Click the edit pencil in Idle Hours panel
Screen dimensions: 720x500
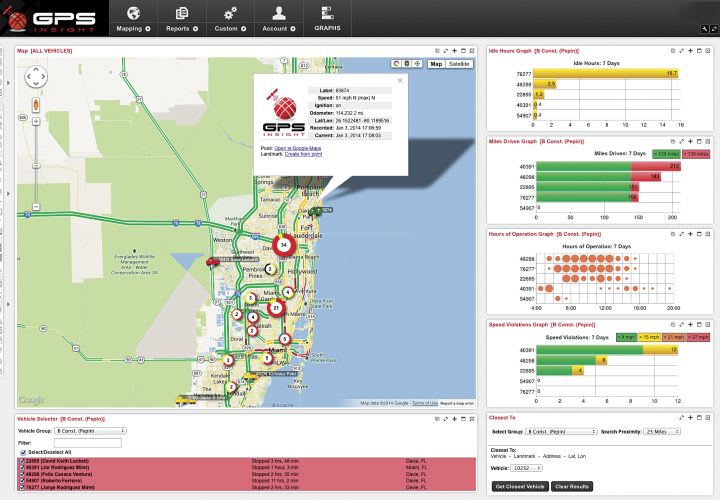tap(681, 51)
